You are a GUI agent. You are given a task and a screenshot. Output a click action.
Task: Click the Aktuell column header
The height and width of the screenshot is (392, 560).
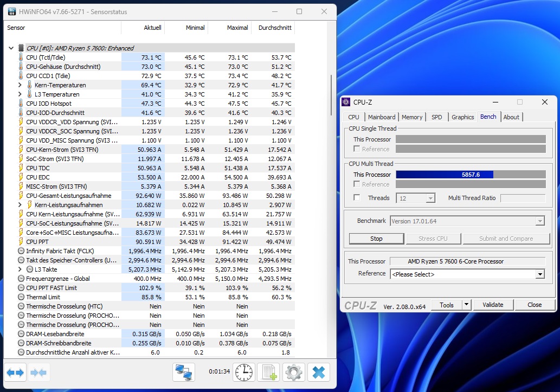pos(143,28)
